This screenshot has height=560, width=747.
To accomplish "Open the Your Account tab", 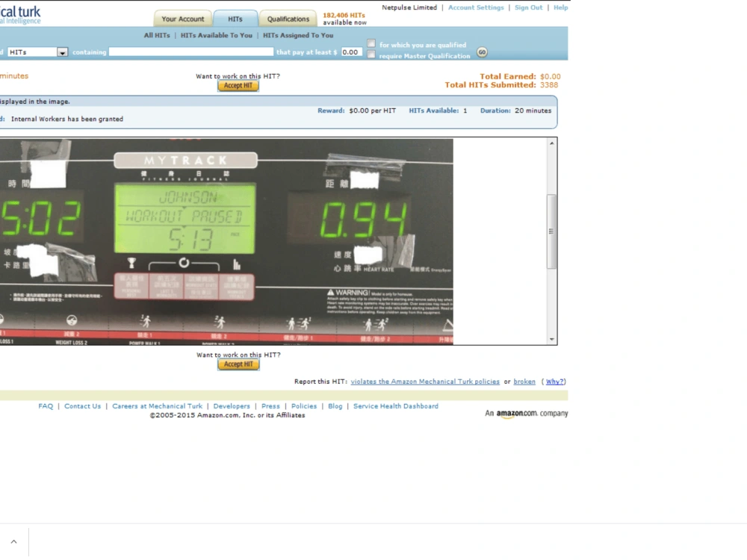I will click(182, 19).
